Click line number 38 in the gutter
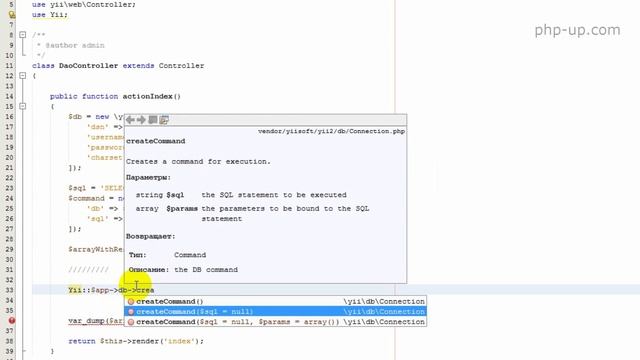 pos(9,341)
